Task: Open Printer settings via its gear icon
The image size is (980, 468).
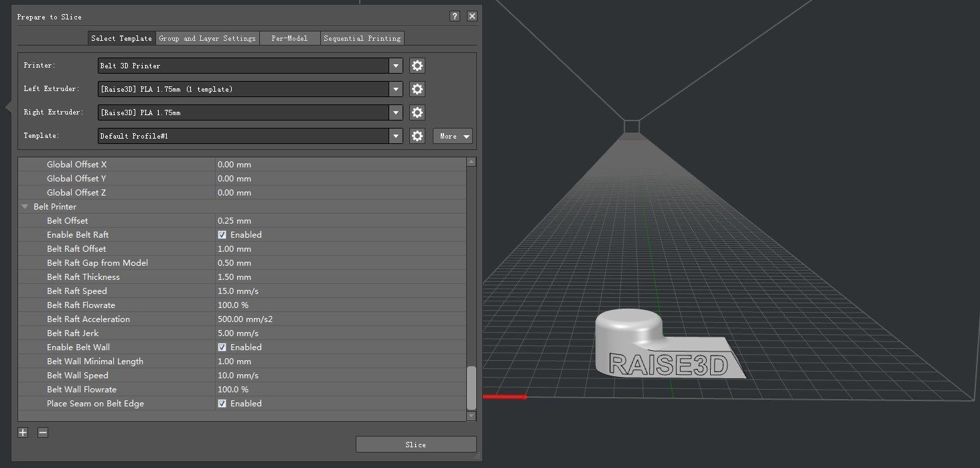Action: pos(417,66)
